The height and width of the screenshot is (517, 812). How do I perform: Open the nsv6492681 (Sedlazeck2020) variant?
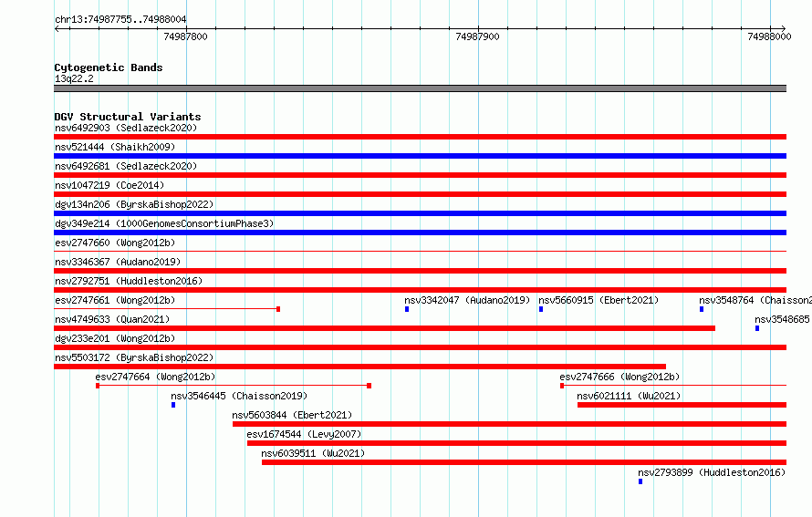click(126, 166)
